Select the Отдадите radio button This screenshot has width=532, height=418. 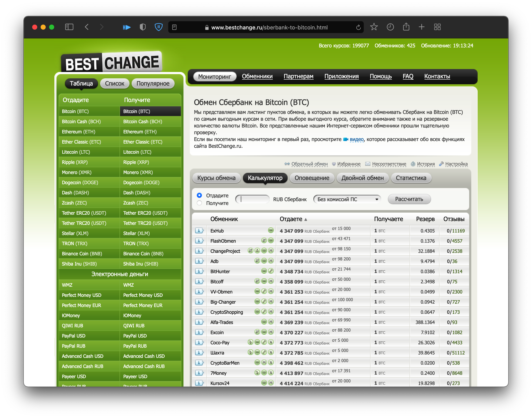point(200,195)
